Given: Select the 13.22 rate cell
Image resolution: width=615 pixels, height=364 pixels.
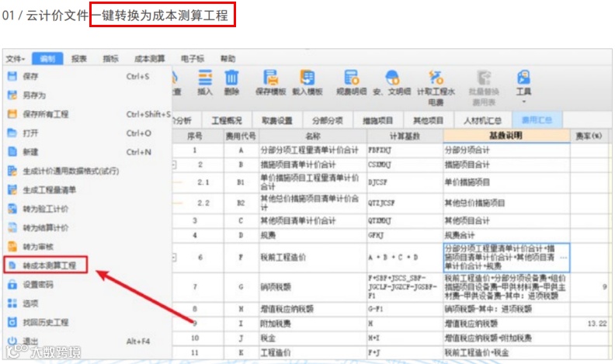Looking at the screenshot, I should 589,324.
